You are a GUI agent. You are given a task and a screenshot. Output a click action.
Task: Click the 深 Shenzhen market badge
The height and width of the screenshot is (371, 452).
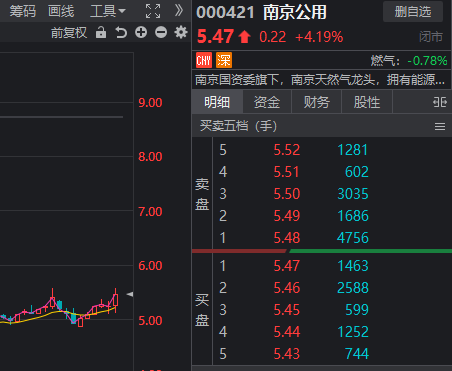[x=224, y=60]
